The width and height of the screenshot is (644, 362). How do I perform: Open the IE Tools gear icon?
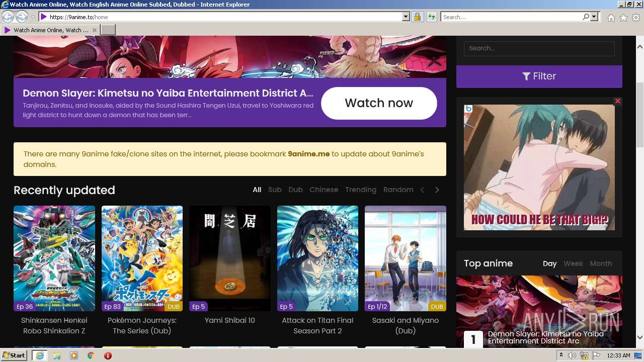point(636,18)
